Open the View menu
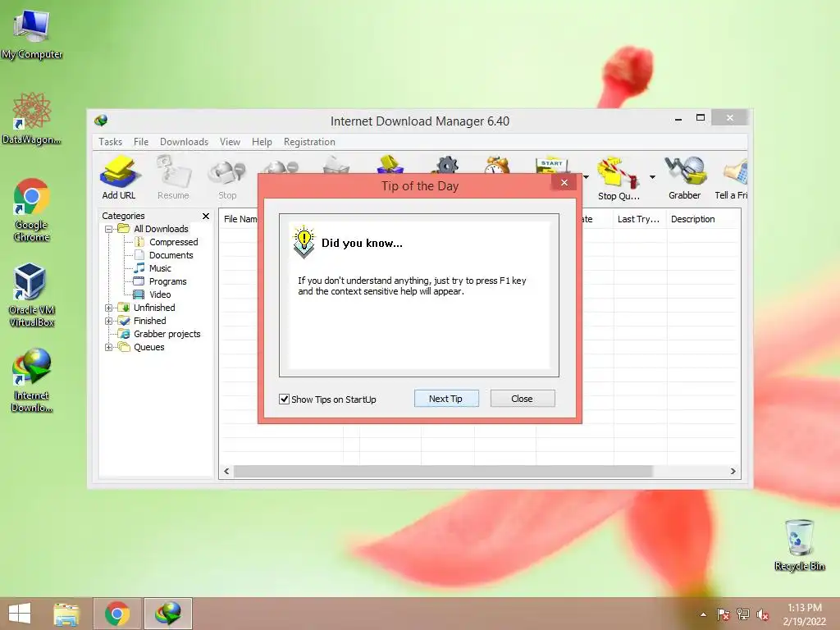 pyautogui.click(x=230, y=141)
